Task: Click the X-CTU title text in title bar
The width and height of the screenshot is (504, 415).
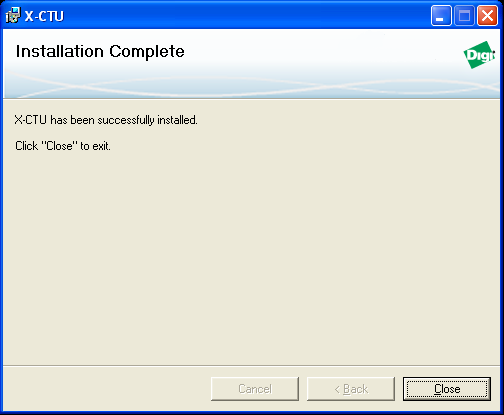Action: click(x=44, y=16)
